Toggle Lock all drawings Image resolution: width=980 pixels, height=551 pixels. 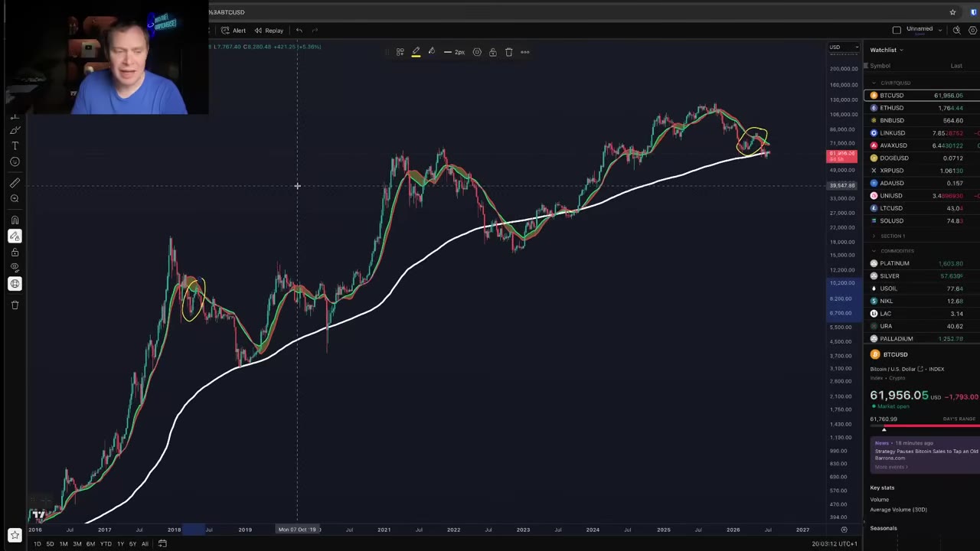(x=15, y=252)
